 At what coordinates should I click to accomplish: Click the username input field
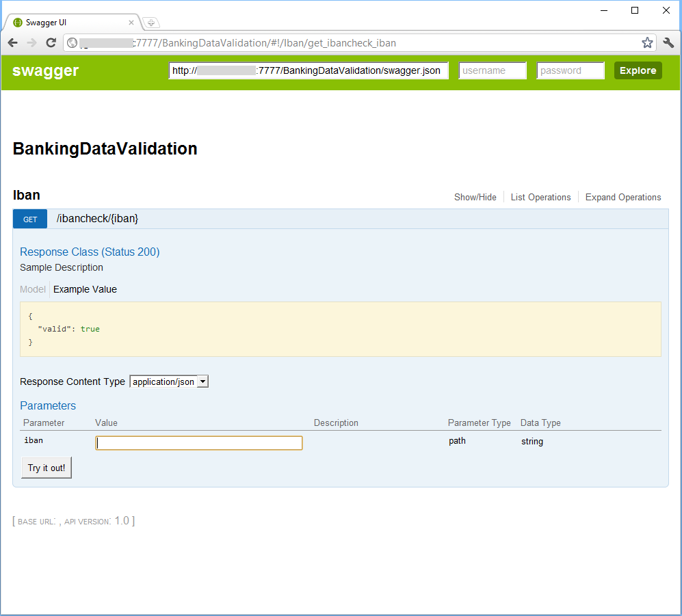492,70
